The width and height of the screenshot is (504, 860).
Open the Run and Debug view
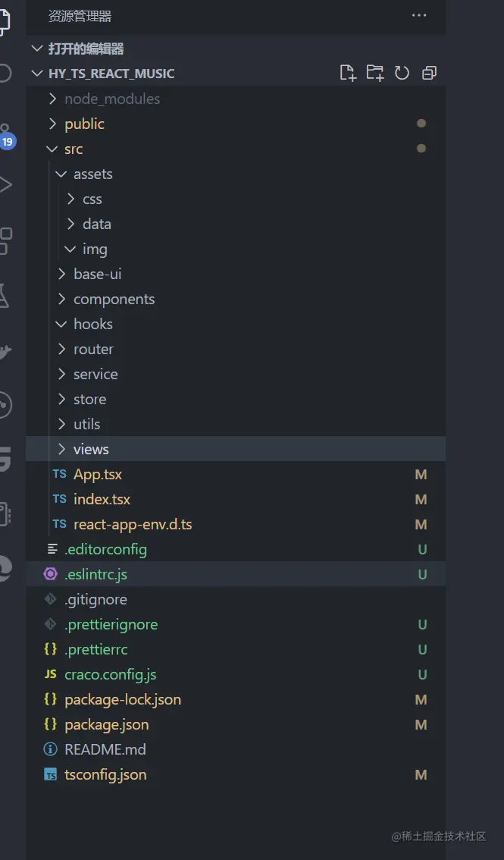pyautogui.click(x=5, y=184)
